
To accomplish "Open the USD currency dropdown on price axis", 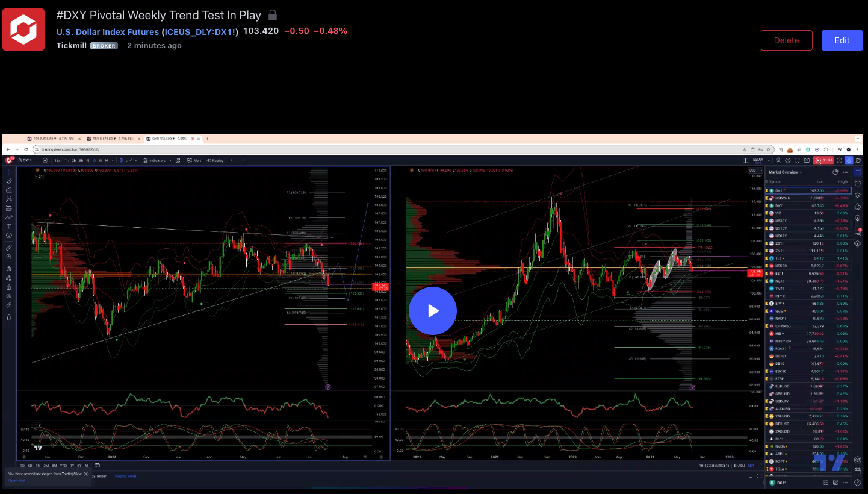I will (x=755, y=170).
